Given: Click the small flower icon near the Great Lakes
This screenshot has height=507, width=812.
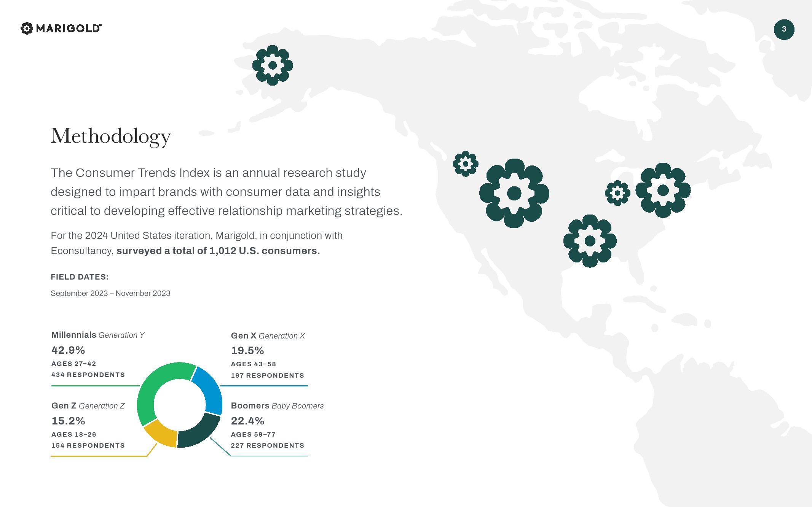Looking at the screenshot, I should 617,193.
